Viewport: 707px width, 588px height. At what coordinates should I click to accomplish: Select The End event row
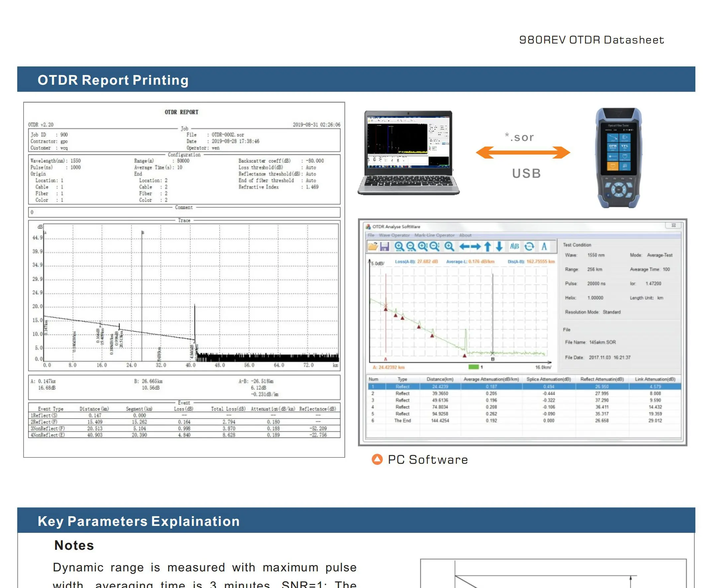pyautogui.click(x=403, y=420)
